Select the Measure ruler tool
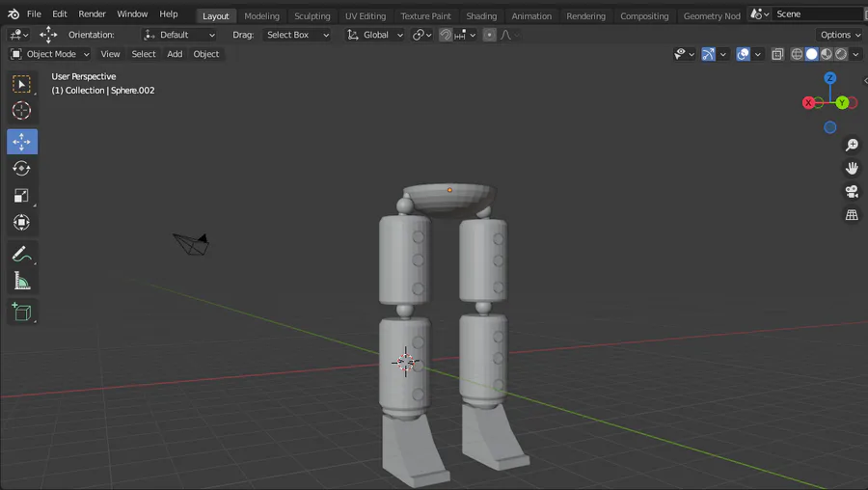This screenshot has width=868, height=490. (21, 282)
